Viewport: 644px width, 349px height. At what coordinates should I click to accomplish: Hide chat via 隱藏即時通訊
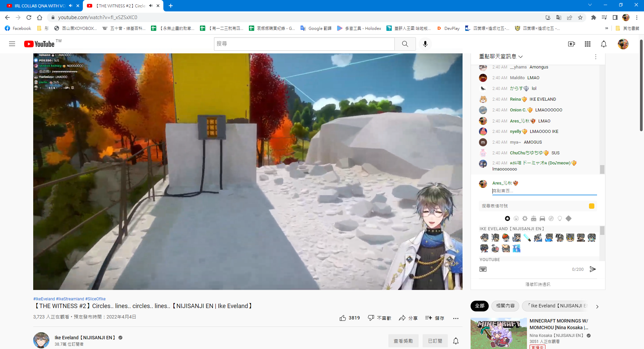click(538, 284)
